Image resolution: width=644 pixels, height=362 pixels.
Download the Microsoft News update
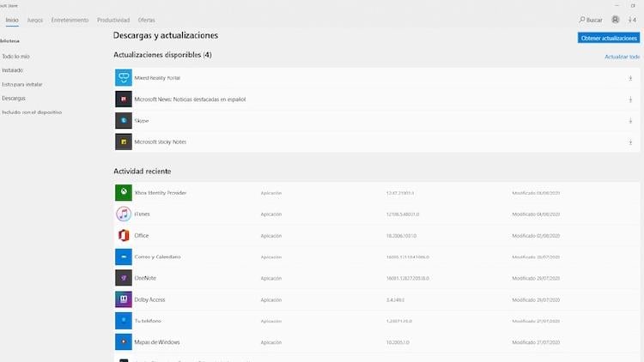pos(630,100)
